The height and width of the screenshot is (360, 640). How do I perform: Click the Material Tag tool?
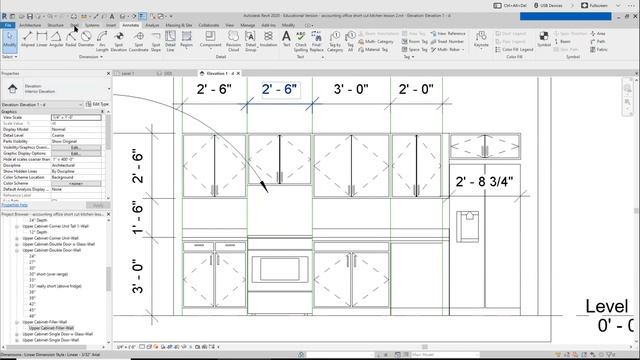(373, 49)
